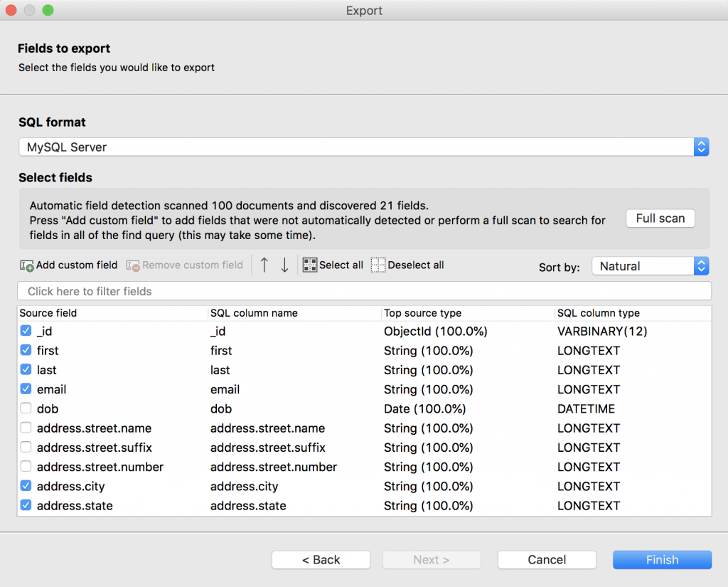Image resolution: width=728 pixels, height=587 pixels.
Task: Close the Export window with red button
Action: [11, 10]
